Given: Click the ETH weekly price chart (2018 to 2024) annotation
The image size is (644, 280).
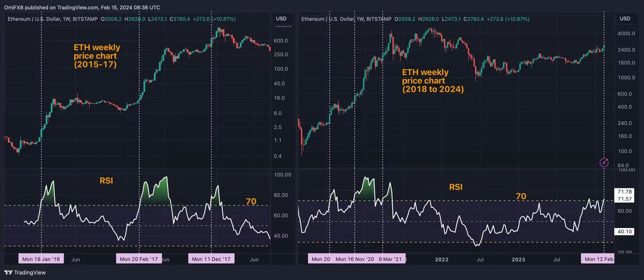Looking at the screenshot, I should click(x=433, y=81).
